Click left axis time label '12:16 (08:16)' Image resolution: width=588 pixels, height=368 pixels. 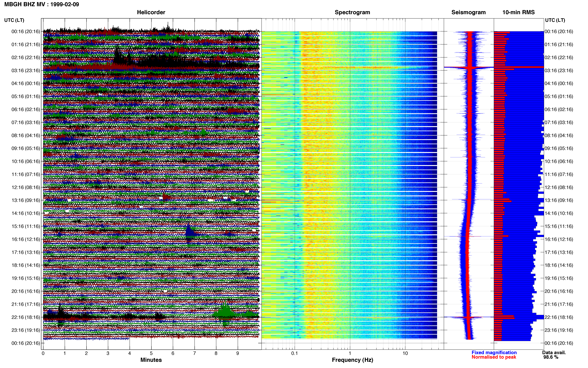pyautogui.click(x=26, y=187)
